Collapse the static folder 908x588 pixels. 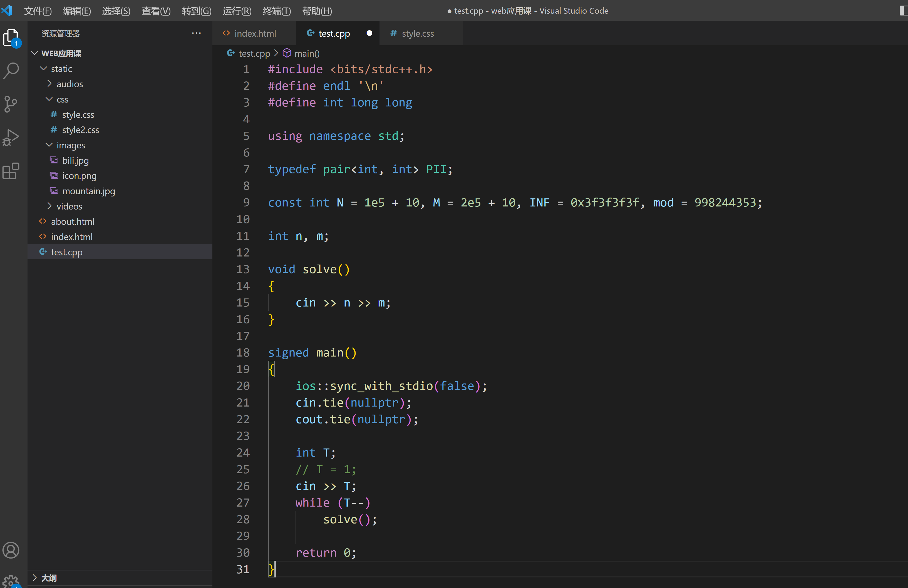point(43,69)
